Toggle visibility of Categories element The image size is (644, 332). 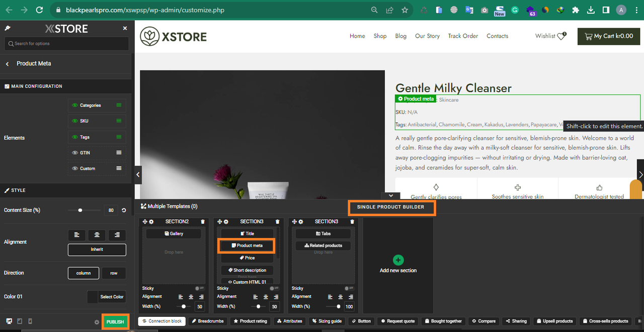coord(75,105)
